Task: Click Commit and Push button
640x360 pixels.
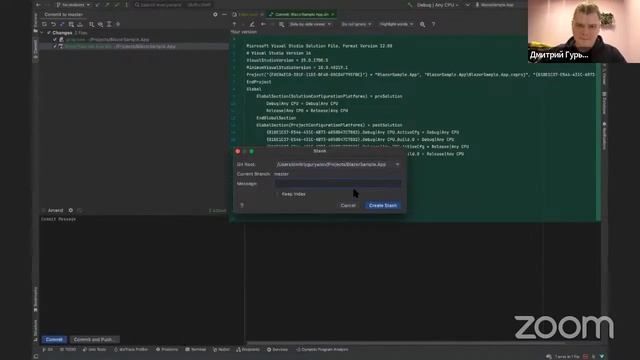Action: pyautogui.click(x=94, y=340)
